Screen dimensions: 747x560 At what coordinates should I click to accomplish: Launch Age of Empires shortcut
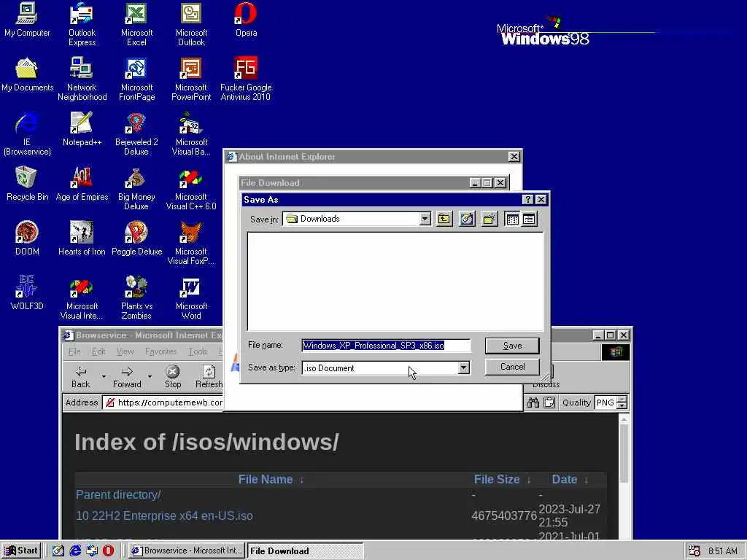(82, 184)
